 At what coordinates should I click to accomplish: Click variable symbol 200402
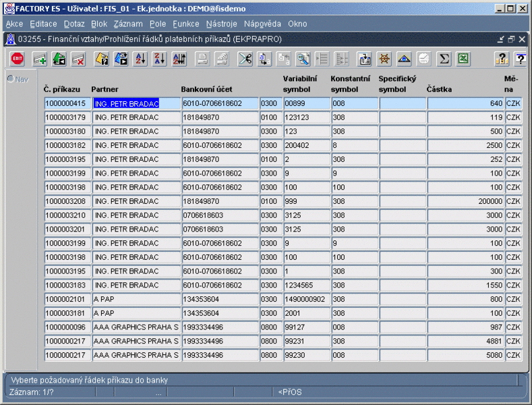click(307, 145)
